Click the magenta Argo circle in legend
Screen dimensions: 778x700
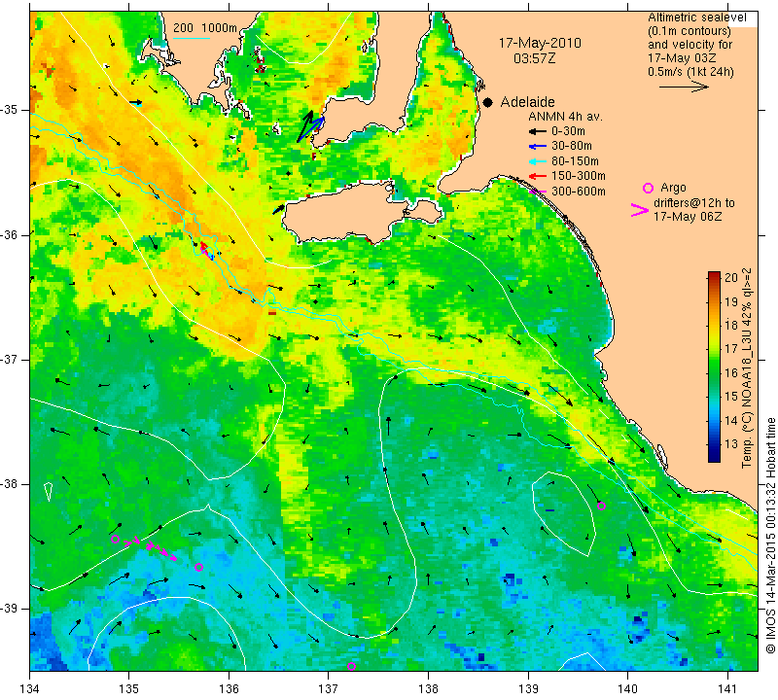[648, 188]
